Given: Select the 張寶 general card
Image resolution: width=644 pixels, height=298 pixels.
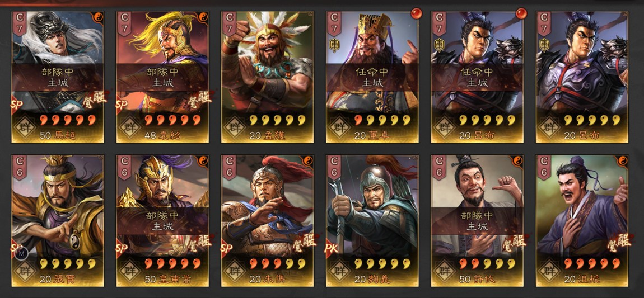Looking at the screenshot, I should pos(58,220).
